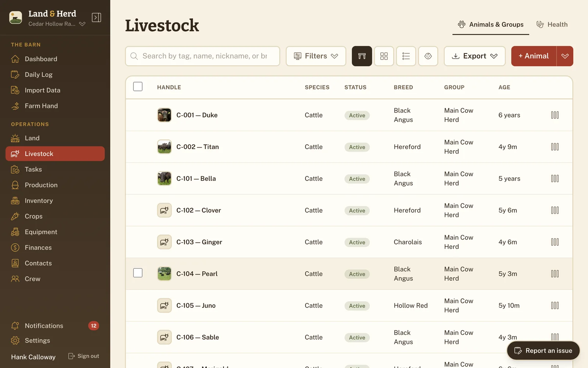Open the Filters dropdown

[x=316, y=56]
